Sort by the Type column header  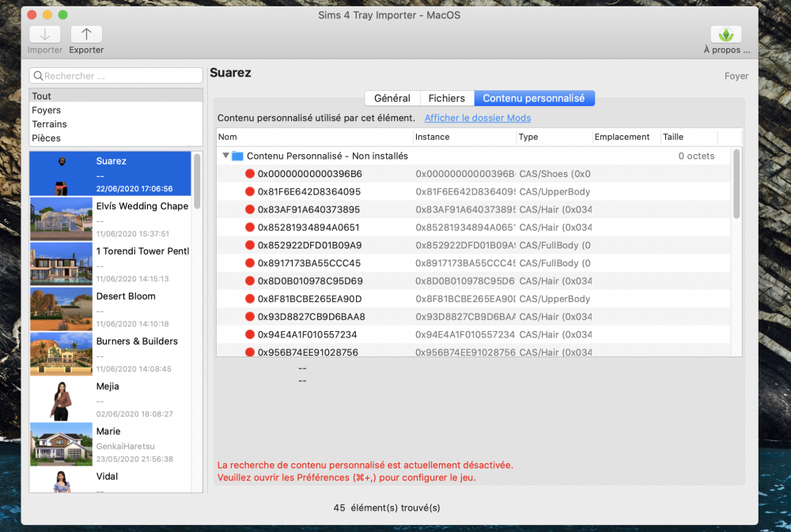coord(554,137)
